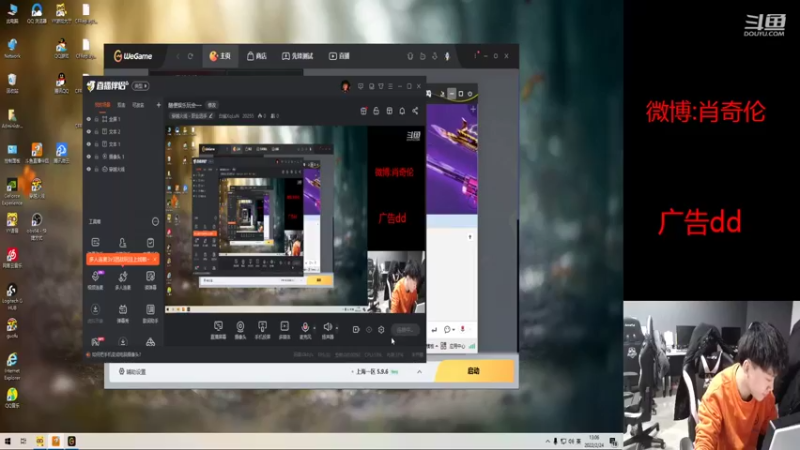Viewport: 800px width, 450px height.
Task: Open notification bell in streaming companion
Action: coord(402,111)
